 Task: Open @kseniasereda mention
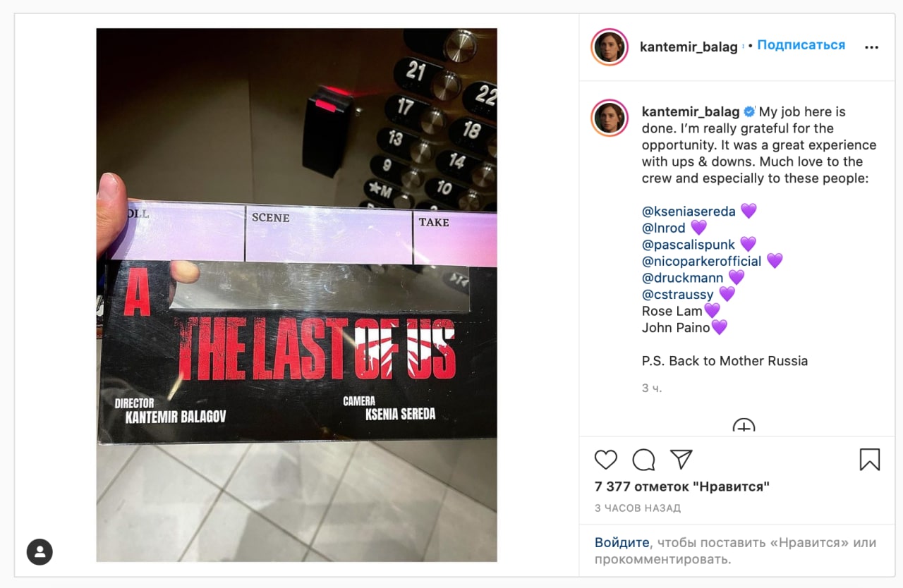coord(689,211)
